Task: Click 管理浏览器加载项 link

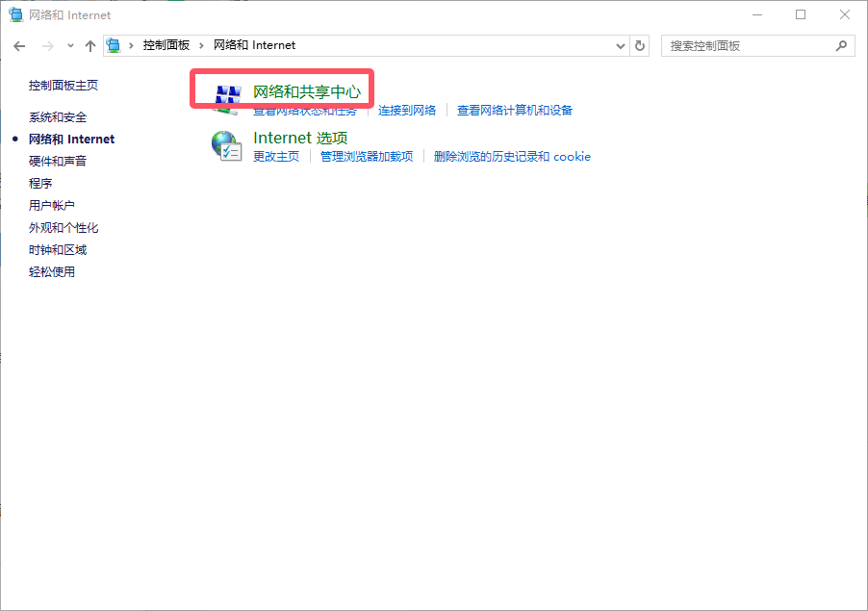Action: [x=367, y=157]
